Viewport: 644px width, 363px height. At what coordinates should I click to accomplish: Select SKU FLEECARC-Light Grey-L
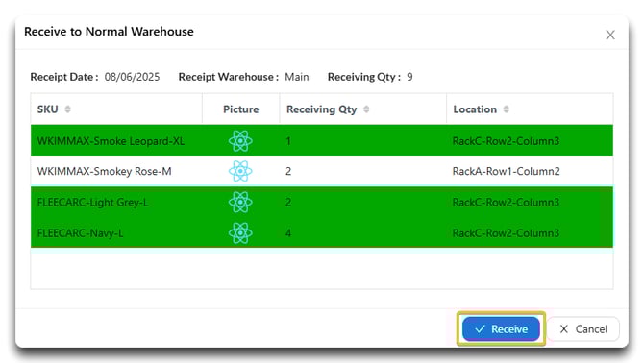92,203
